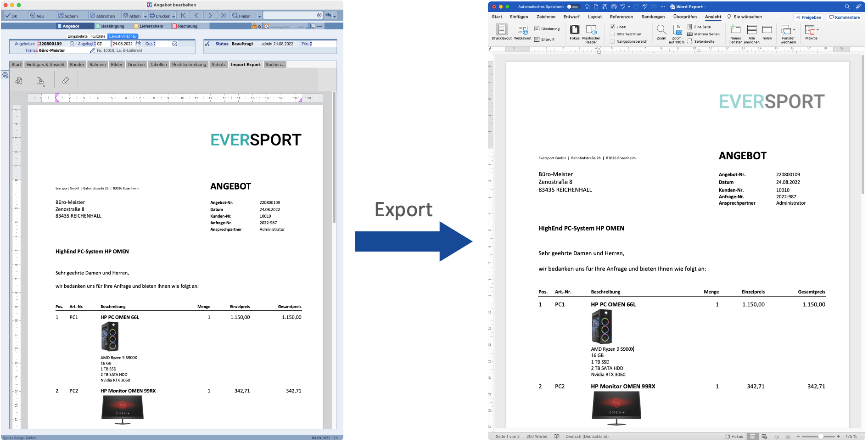868x443 pixels.
Task: Click the undo arrow in Word title bar
Action: tap(623, 6)
